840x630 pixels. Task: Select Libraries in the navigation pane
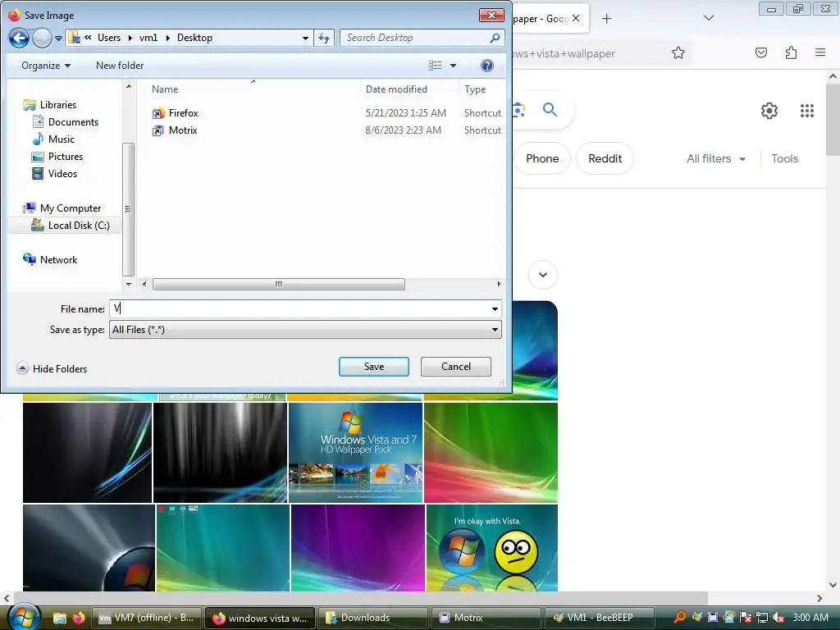58,105
